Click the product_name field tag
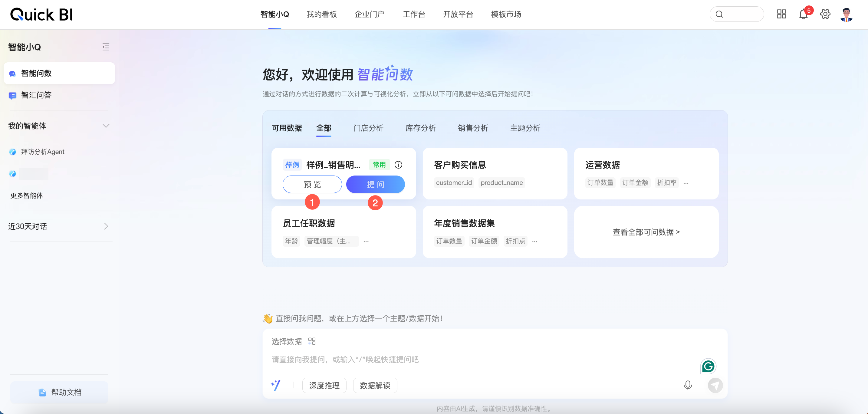Screen dimensions: 868x414 pos(502,182)
